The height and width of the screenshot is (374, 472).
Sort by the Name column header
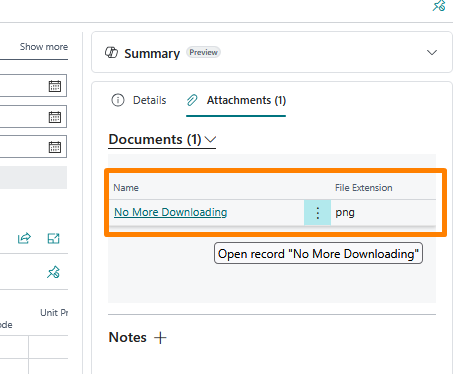pos(126,188)
